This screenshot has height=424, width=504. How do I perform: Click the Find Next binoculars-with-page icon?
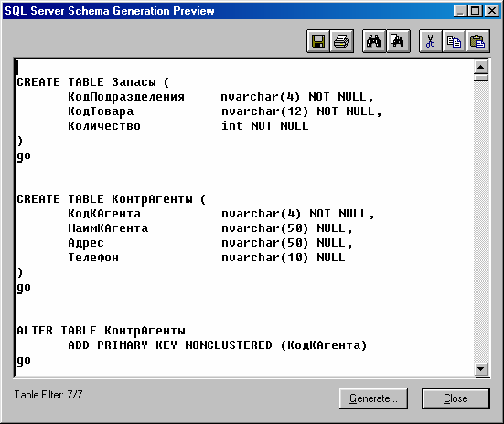pos(398,41)
